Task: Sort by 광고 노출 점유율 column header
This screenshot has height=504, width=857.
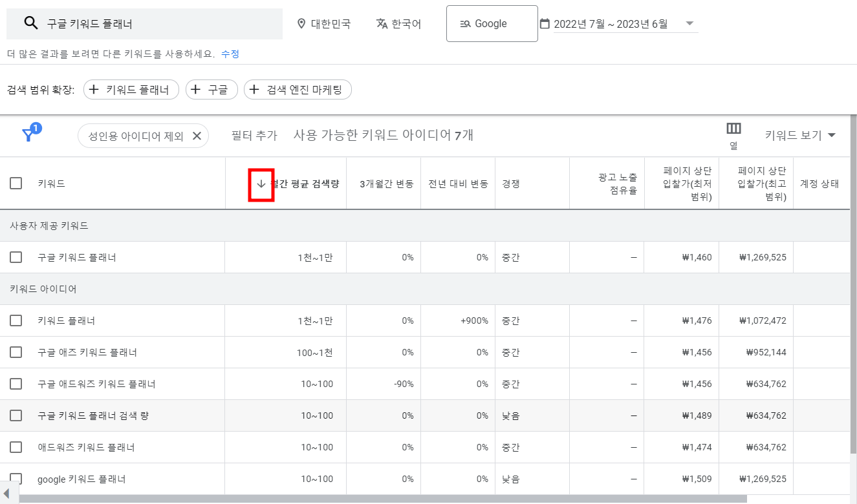Action: [617, 184]
